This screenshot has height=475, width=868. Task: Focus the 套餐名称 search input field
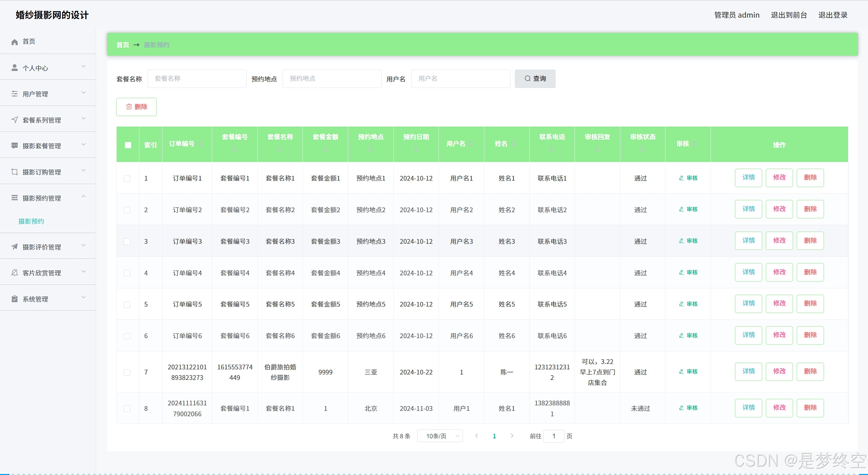click(197, 78)
